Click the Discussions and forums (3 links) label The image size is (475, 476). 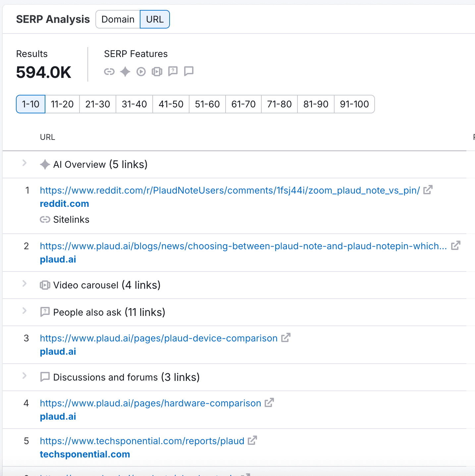tap(127, 377)
